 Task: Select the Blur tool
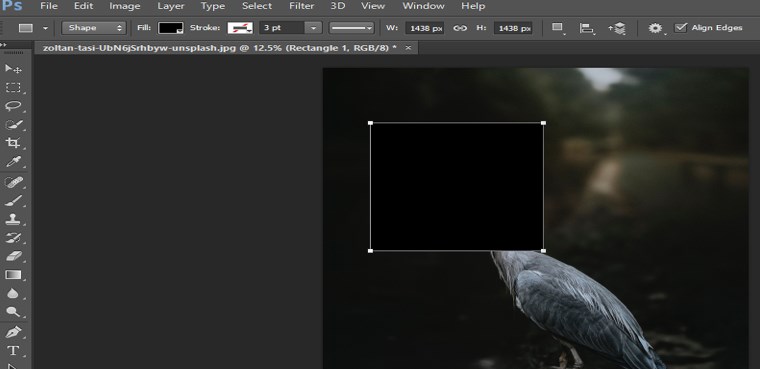click(13, 293)
